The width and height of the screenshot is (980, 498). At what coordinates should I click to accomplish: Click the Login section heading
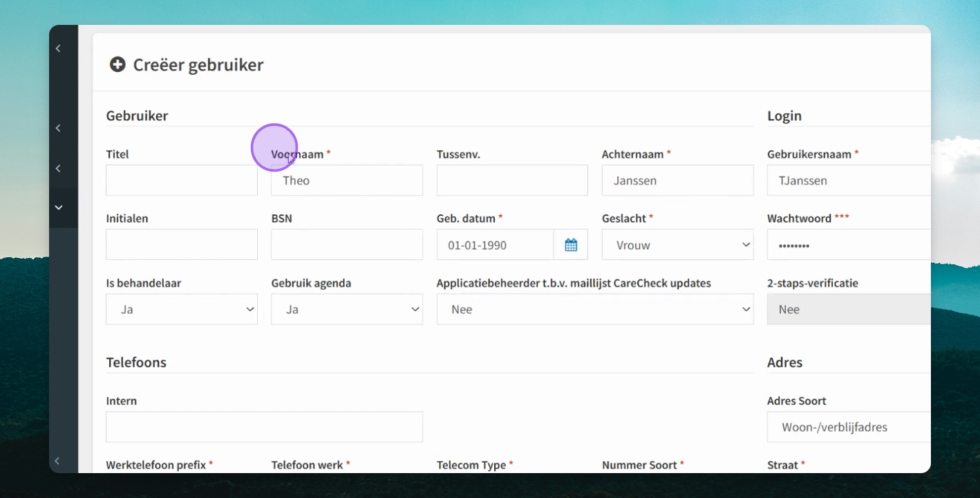[784, 116]
